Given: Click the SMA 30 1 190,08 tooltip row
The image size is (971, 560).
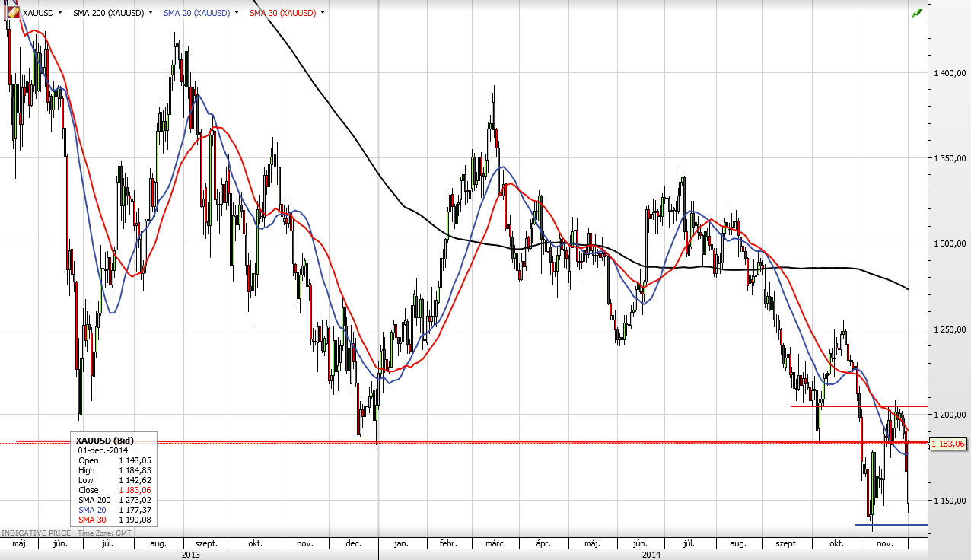Looking at the screenshot, I should (114, 520).
